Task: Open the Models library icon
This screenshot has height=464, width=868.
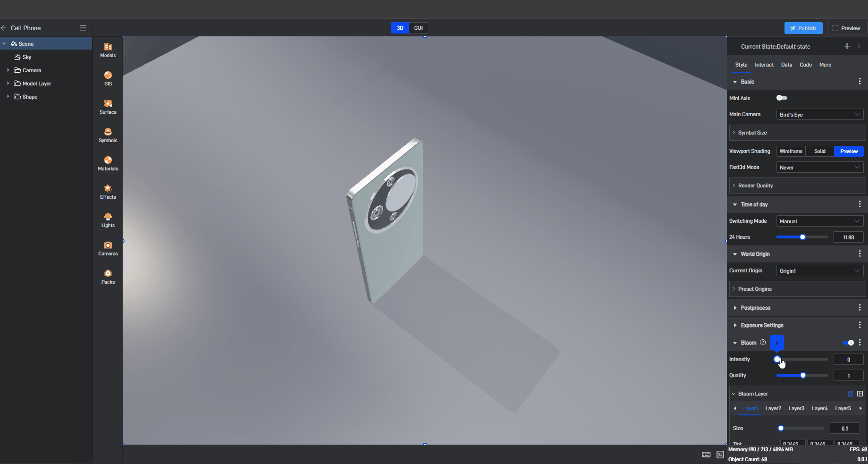Action: pos(108,50)
